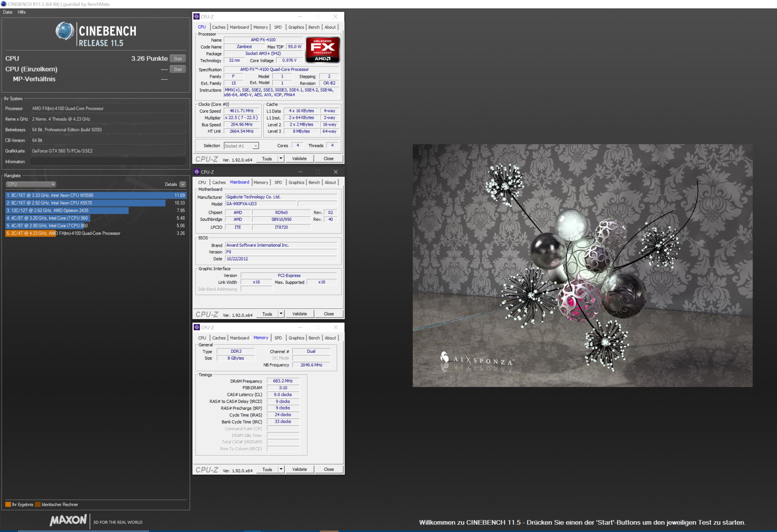The height and width of the screenshot is (532, 777).
Task: Click Close button in the Mainboard CPU-Z window
Action: tap(329, 314)
